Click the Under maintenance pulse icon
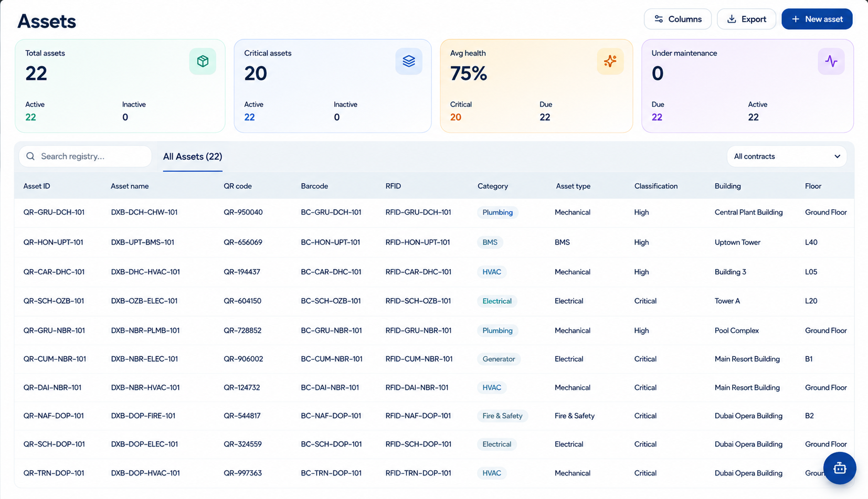 831,61
